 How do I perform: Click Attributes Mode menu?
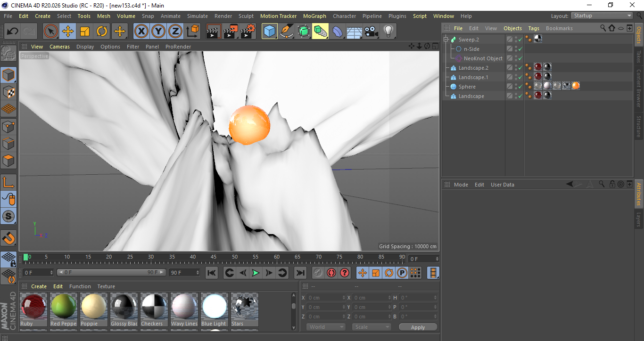(461, 185)
